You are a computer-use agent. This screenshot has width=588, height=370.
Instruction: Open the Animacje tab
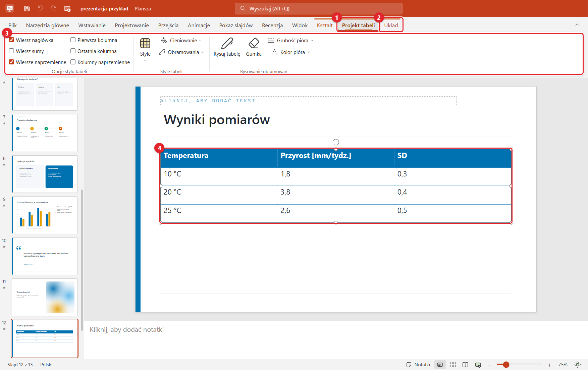pyautogui.click(x=199, y=25)
